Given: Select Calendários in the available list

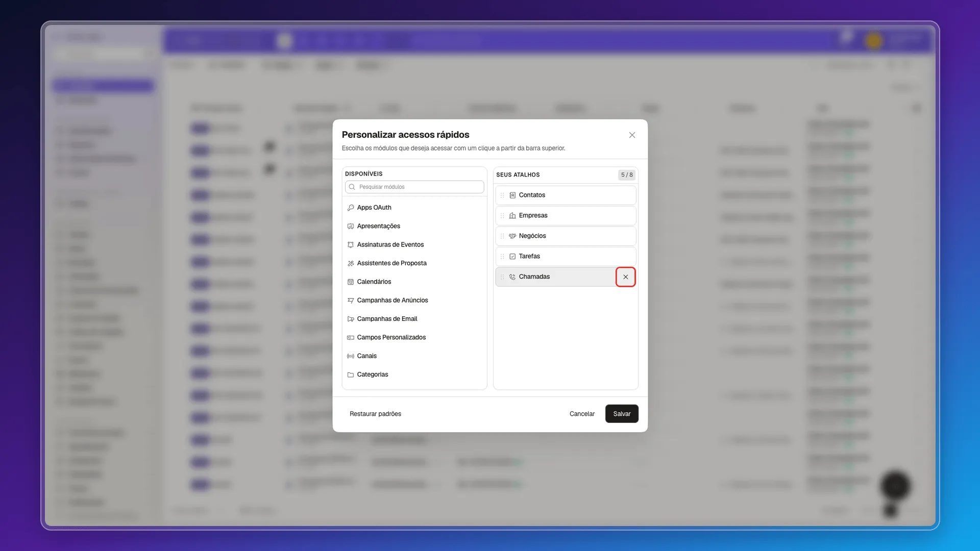Looking at the screenshot, I should [x=414, y=282].
